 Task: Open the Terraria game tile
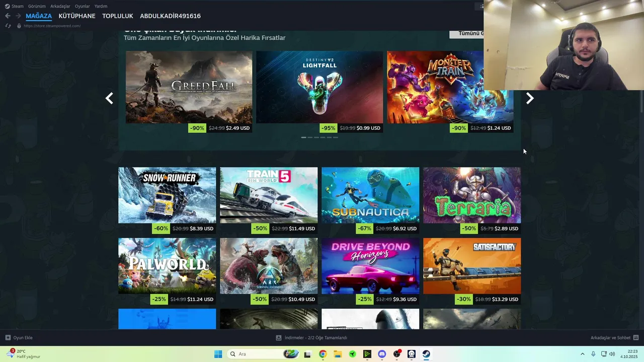click(x=472, y=195)
